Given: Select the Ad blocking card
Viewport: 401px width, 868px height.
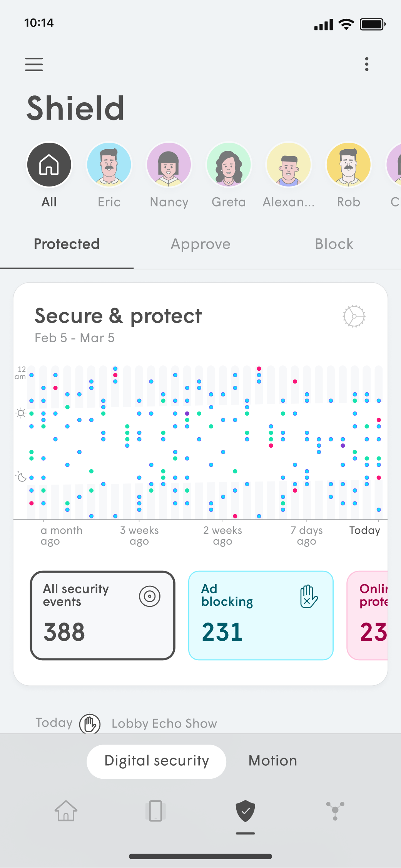Looking at the screenshot, I should pyautogui.click(x=261, y=615).
